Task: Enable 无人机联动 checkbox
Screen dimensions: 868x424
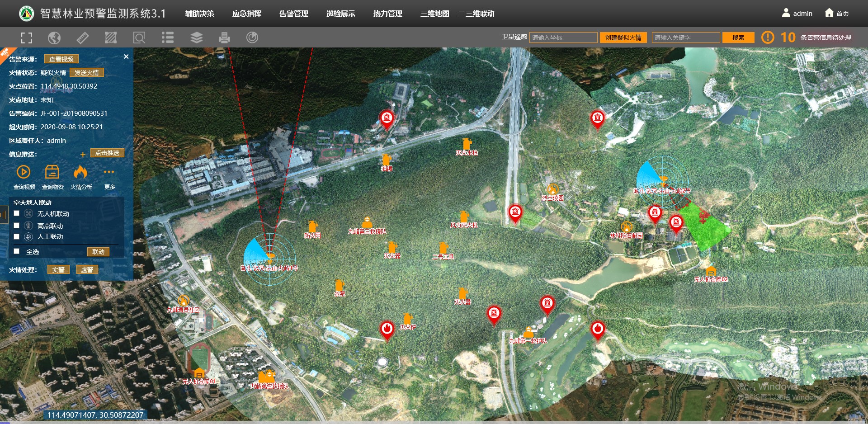Action: (x=17, y=213)
